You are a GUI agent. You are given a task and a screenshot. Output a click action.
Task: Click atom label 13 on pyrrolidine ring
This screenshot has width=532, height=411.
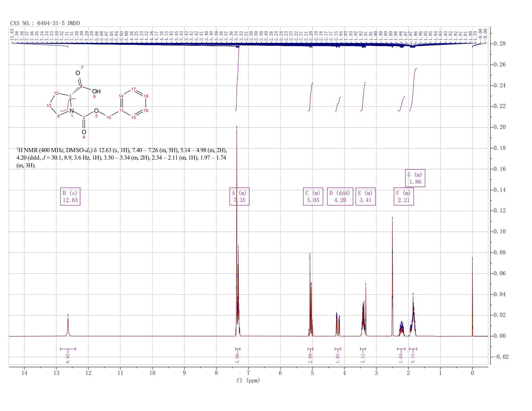tap(49, 106)
